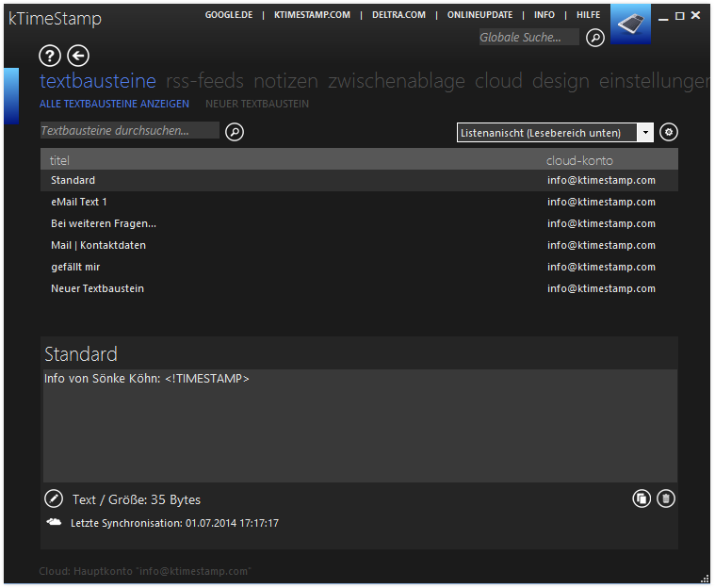
Task: Sort by the cloud-konto column header
Action: (x=579, y=160)
